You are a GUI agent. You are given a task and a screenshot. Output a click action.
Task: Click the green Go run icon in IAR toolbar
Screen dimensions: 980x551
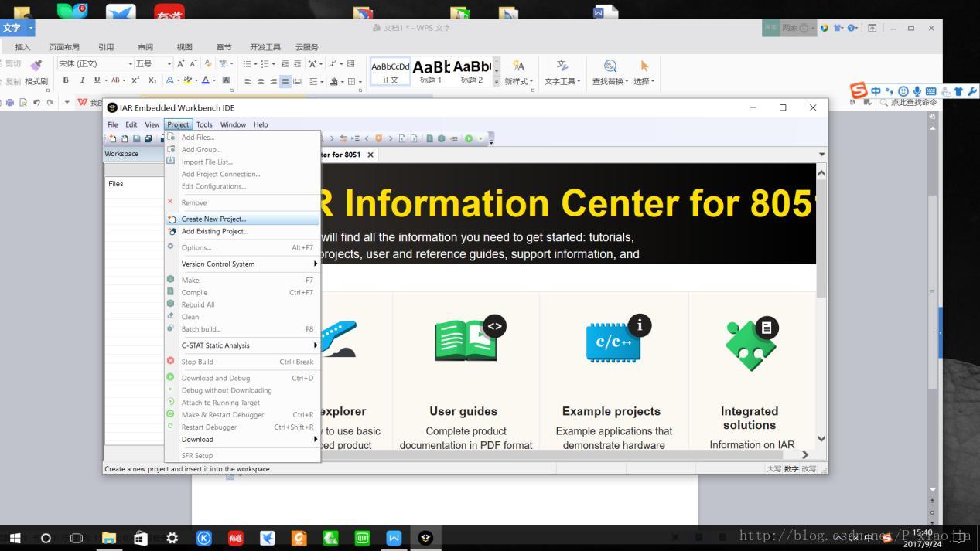[469, 139]
